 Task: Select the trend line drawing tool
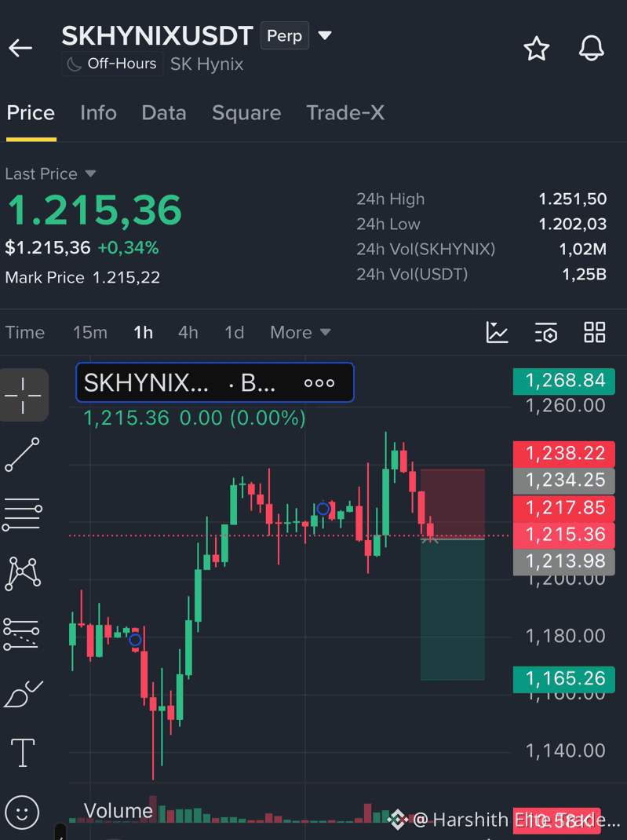coord(22,455)
